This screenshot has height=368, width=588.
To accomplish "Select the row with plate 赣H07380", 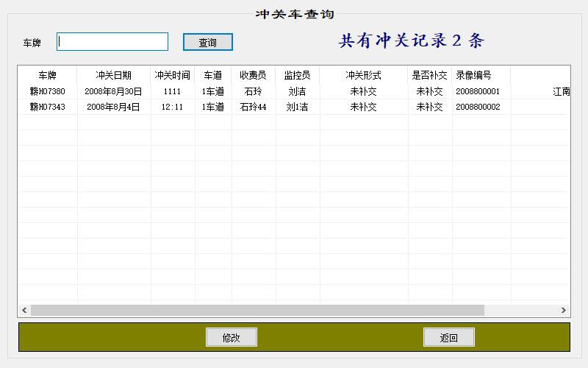I will (x=47, y=92).
